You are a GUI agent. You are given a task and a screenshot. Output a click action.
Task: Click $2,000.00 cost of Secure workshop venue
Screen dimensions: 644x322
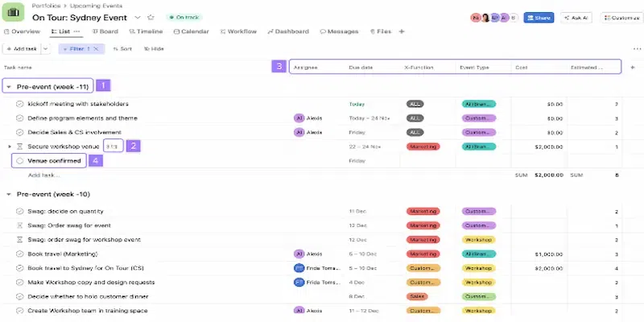pos(549,147)
